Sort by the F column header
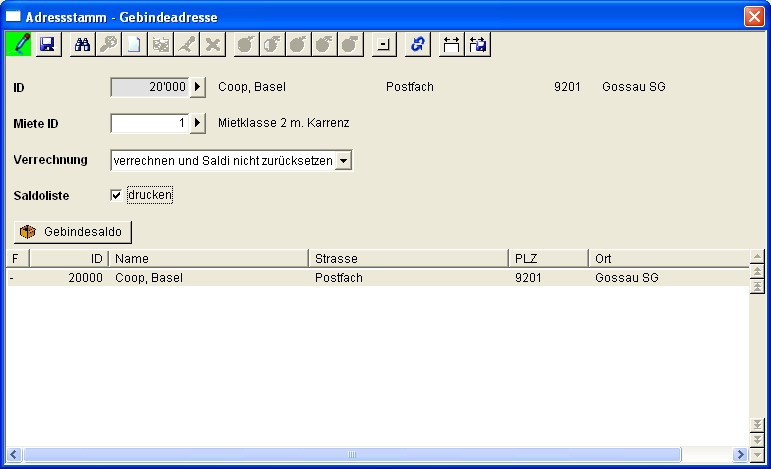Screen dimensions: 771x469 (18, 259)
